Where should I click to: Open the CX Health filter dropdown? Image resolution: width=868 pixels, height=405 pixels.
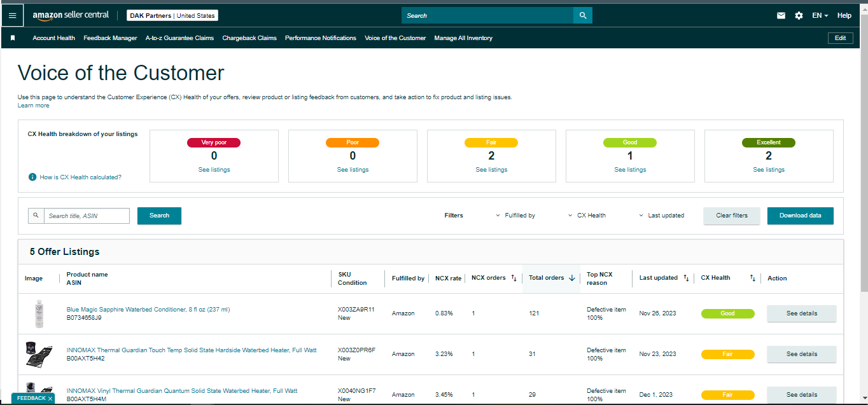tap(587, 216)
